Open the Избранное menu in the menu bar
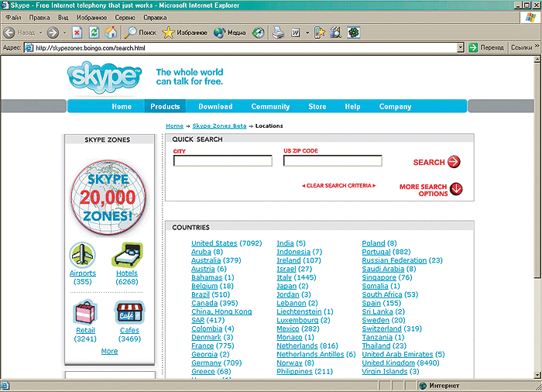This screenshot has height=392, width=542. coord(91,18)
